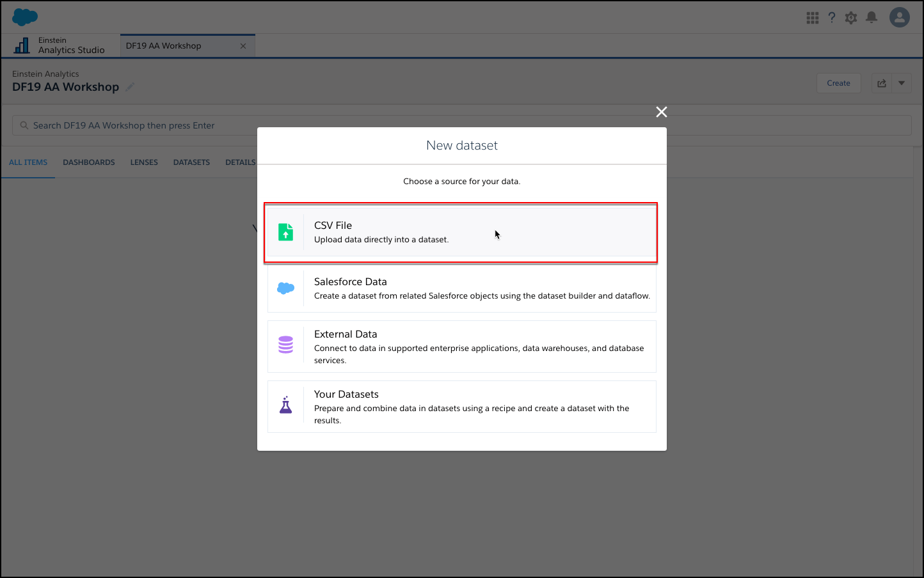This screenshot has width=924, height=578.
Task: Click the purple External Data database icon
Action: click(286, 345)
